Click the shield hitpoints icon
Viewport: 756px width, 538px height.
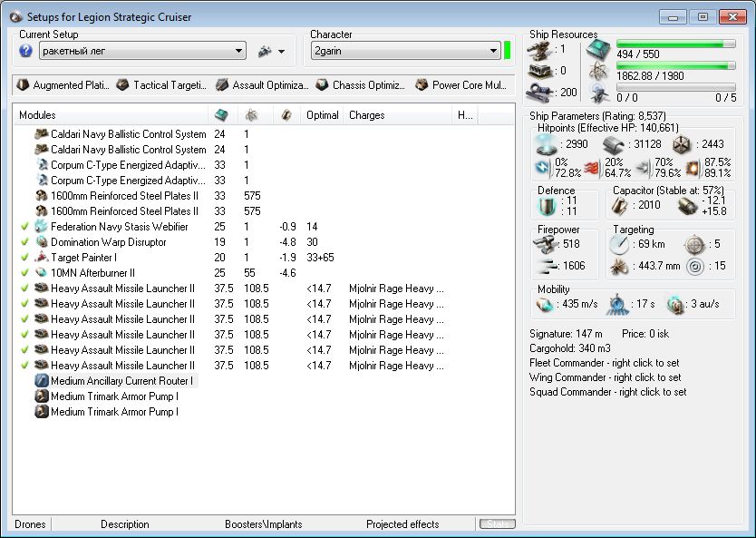[546, 145]
